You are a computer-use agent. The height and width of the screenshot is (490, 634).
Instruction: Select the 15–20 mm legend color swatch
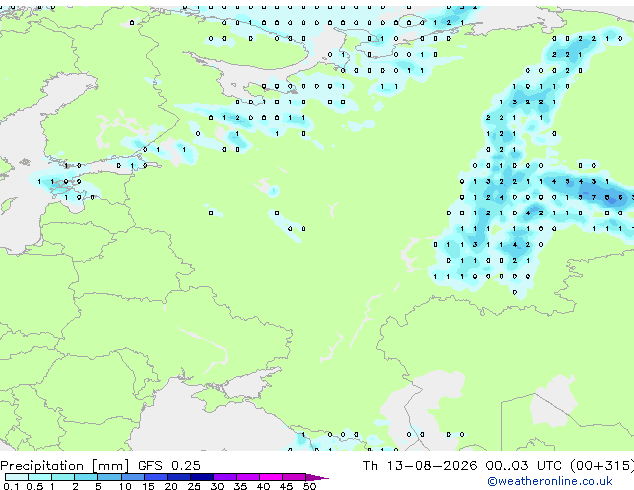(x=156, y=477)
